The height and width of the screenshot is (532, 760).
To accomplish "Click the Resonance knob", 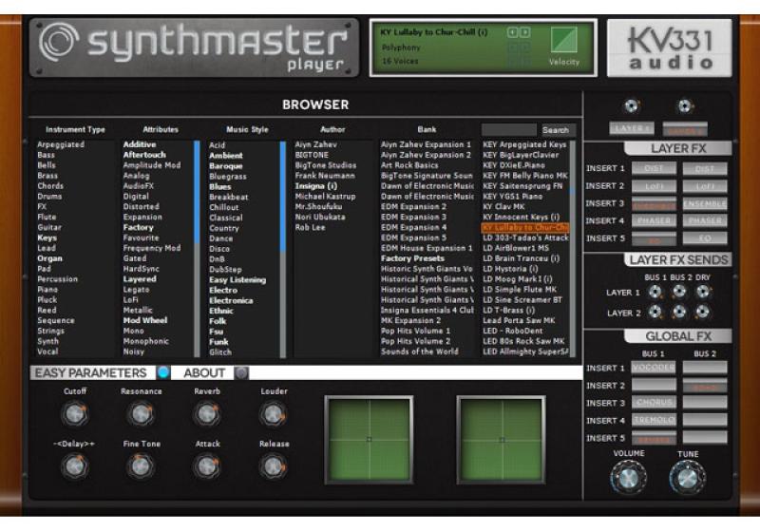I will (x=141, y=413).
